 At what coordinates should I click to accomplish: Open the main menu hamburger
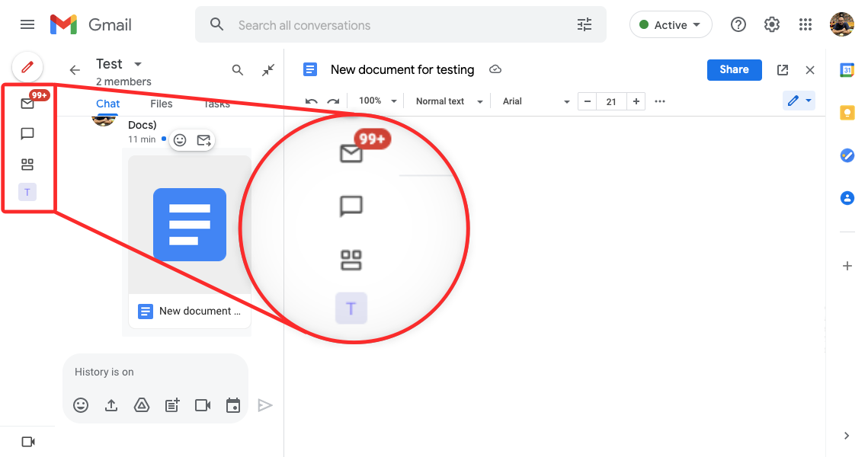point(27,24)
